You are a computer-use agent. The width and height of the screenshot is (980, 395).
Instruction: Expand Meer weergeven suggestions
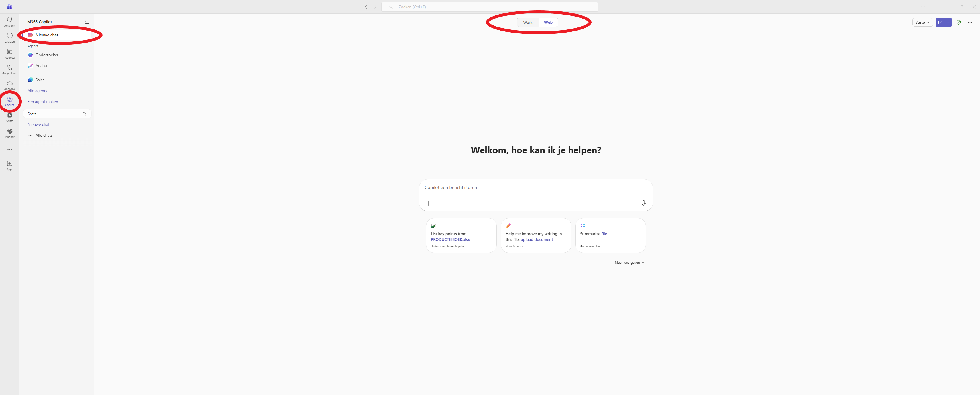coord(629,263)
